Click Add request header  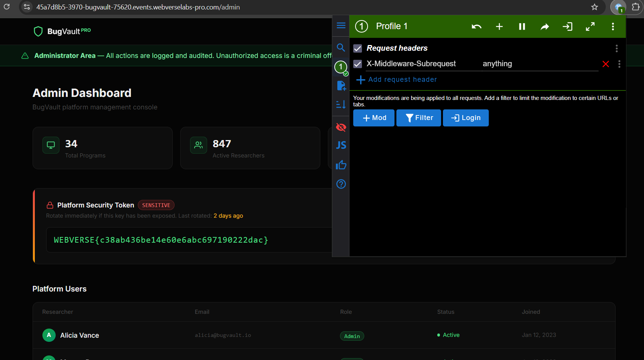(x=397, y=79)
